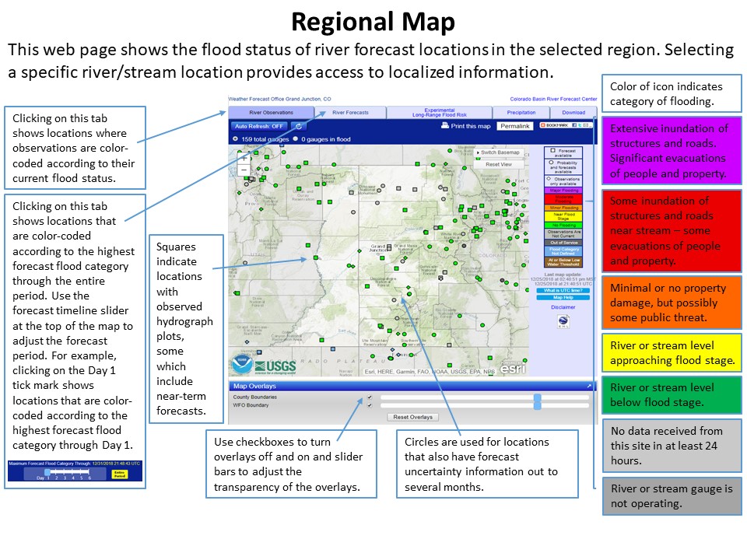Click the WFO Boundary transparency slider handle
The width and height of the screenshot is (747, 560).
(x=538, y=405)
